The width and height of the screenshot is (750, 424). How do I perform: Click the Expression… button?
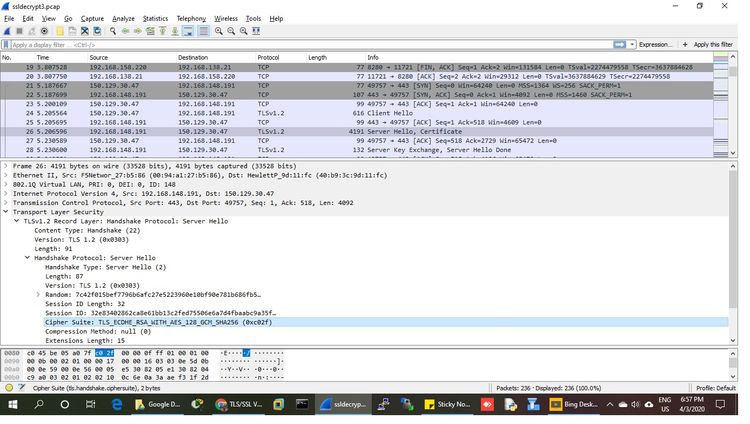655,44
